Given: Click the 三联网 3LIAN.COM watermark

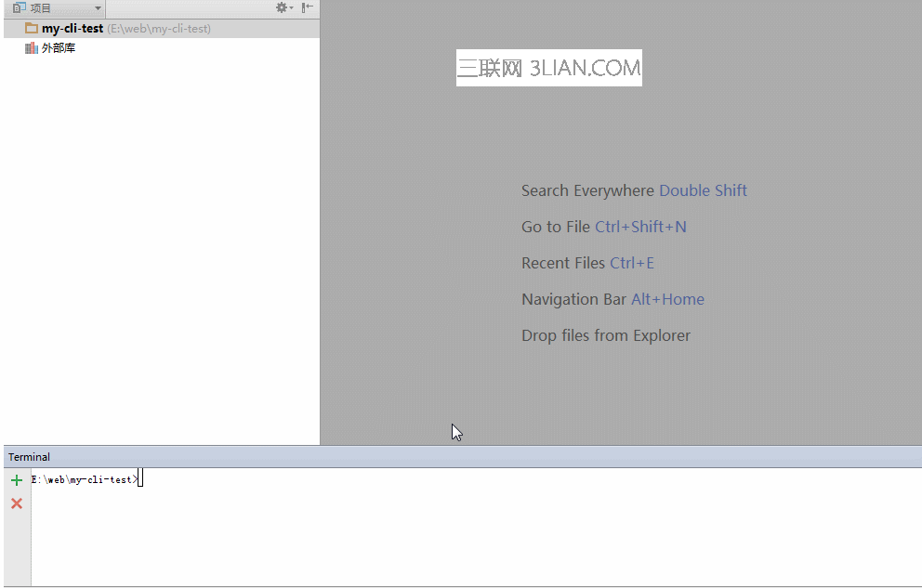Looking at the screenshot, I should point(548,68).
